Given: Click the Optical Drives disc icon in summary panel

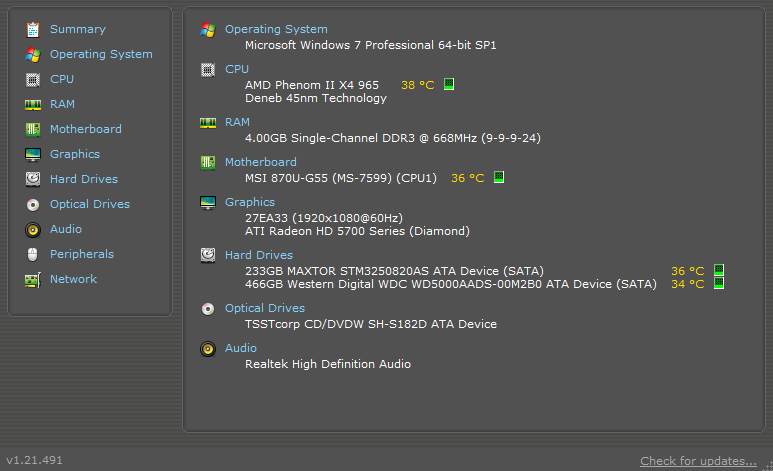Looking at the screenshot, I should coord(208,309).
